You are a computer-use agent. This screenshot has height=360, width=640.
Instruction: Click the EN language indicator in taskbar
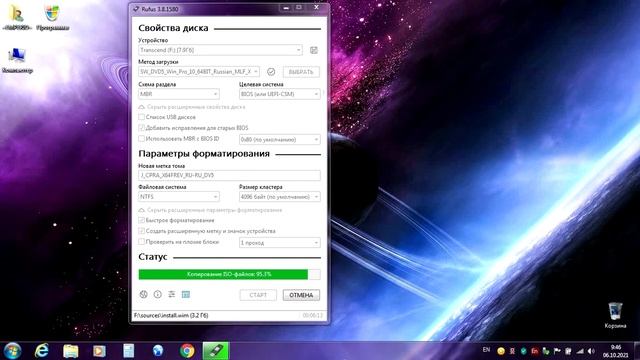[x=486, y=350]
